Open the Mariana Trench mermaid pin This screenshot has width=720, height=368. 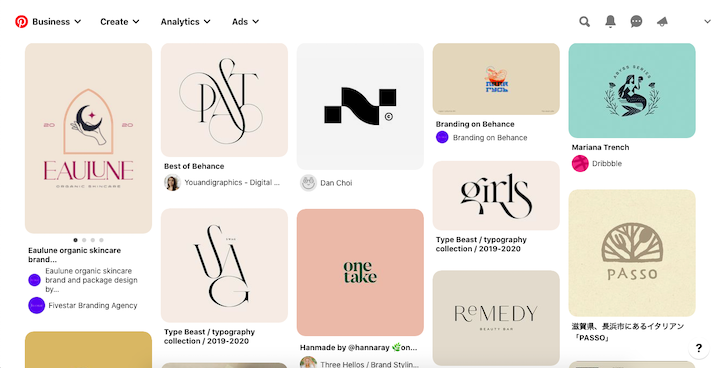click(632, 91)
